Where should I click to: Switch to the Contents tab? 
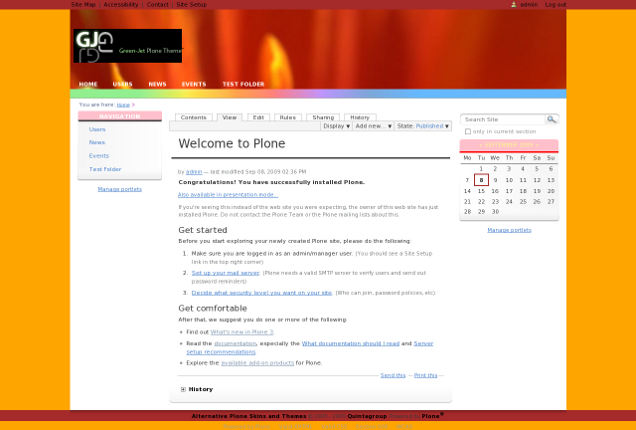[193, 117]
